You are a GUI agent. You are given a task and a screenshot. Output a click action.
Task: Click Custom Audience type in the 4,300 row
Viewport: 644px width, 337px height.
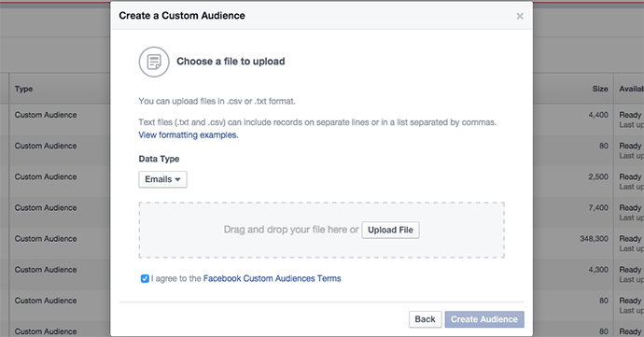(46, 270)
